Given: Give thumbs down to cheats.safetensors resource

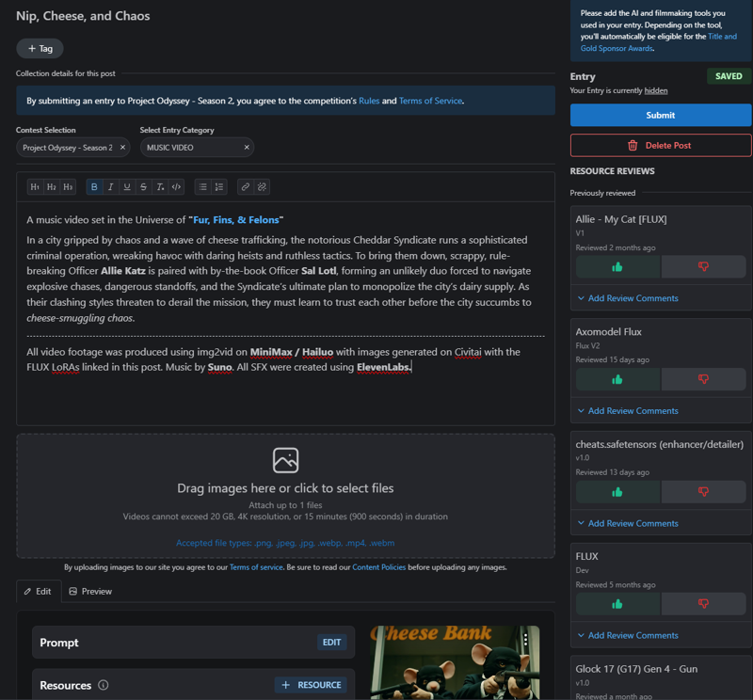Looking at the screenshot, I should pos(703,492).
